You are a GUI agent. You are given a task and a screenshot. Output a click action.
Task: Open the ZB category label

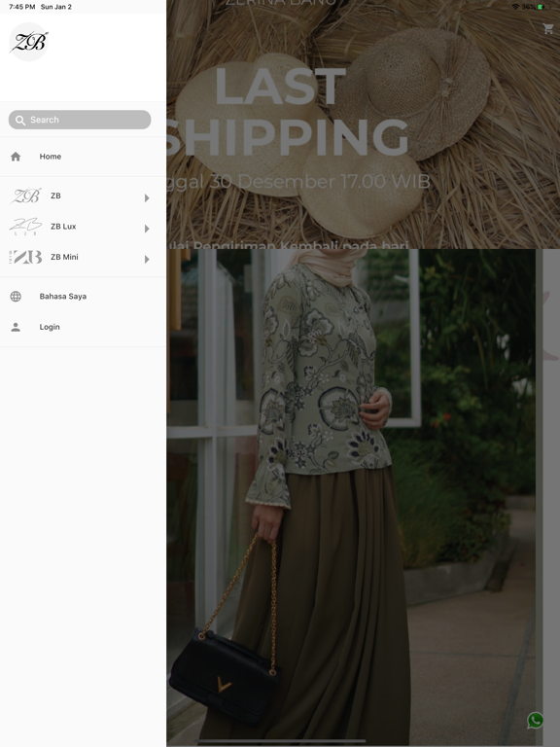click(55, 196)
